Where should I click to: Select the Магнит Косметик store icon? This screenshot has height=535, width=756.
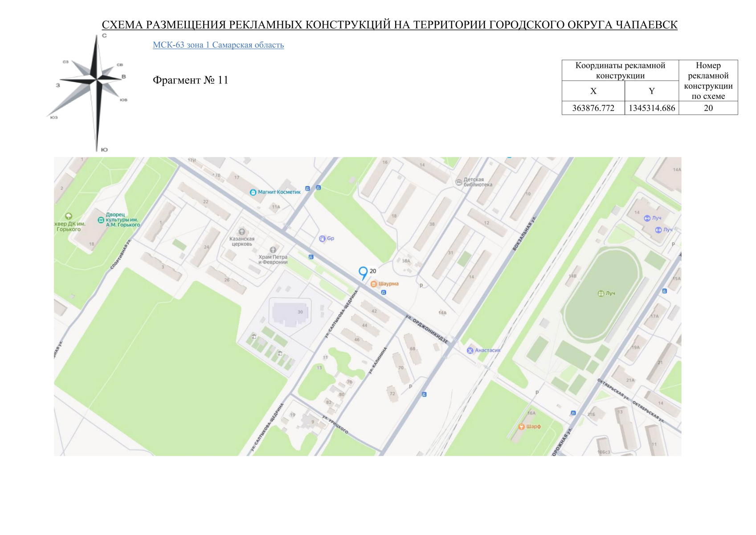point(253,192)
